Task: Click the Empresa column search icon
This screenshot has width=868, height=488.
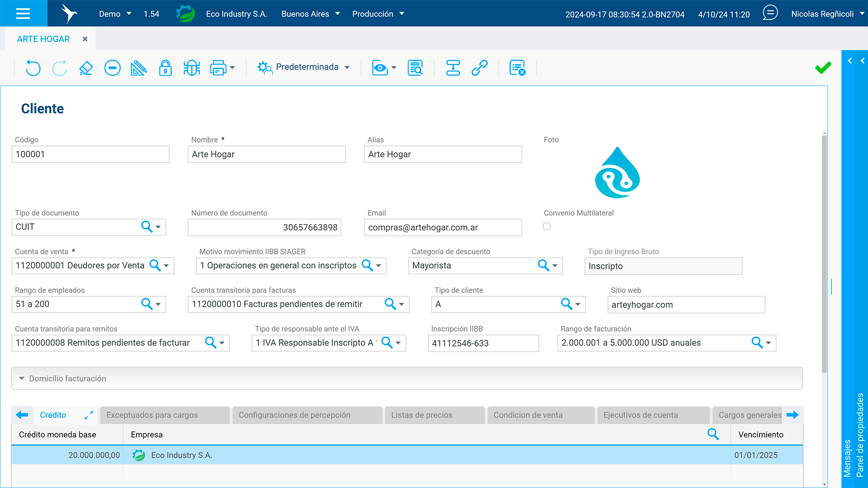Action: point(713,434)
